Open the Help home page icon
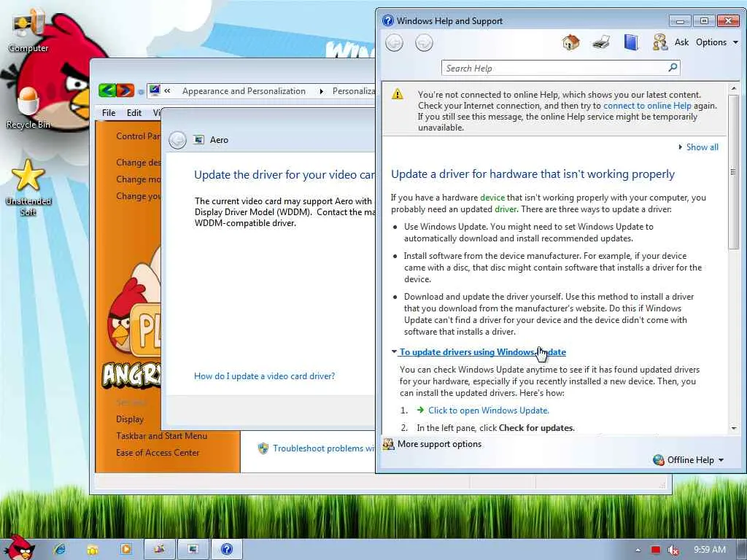The height and width of the screenshot is (560, 747). tap(570, 43)
